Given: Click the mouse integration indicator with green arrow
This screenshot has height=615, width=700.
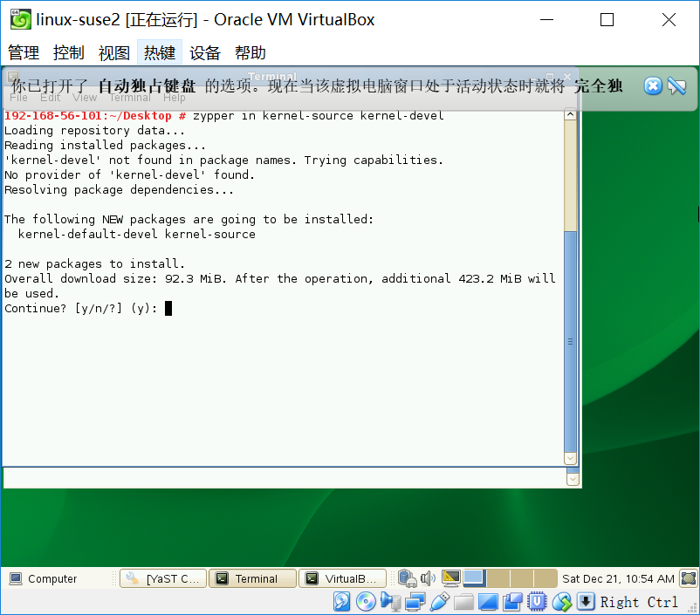Looking at the screenshot, I should [561, 602].
